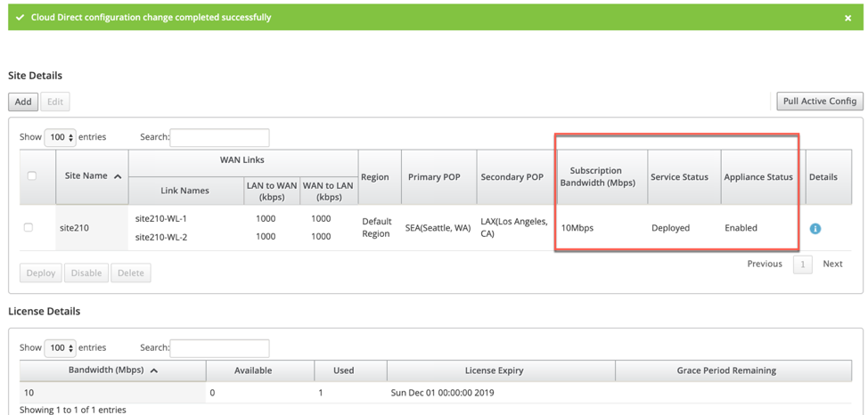Image resolution: width=868 pixels, height=415 pixels.
Task: Click the 10Mbps subscription value
Action: [x=577, y=227]
